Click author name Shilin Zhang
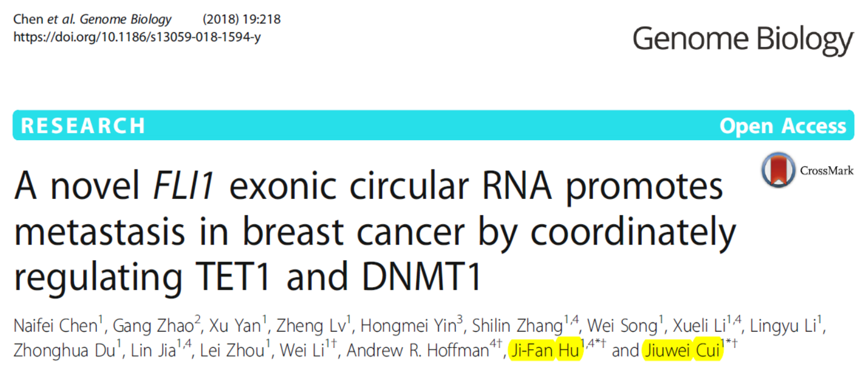 (515, 326)
